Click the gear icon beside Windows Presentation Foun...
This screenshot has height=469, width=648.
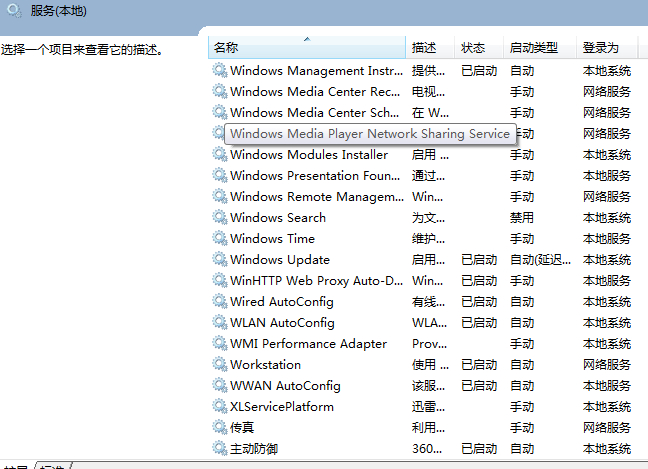click(220, 176)
